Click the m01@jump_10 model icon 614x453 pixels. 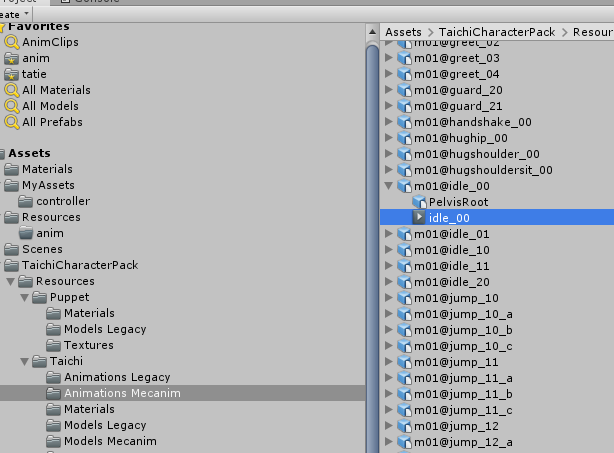coord(405,298)
